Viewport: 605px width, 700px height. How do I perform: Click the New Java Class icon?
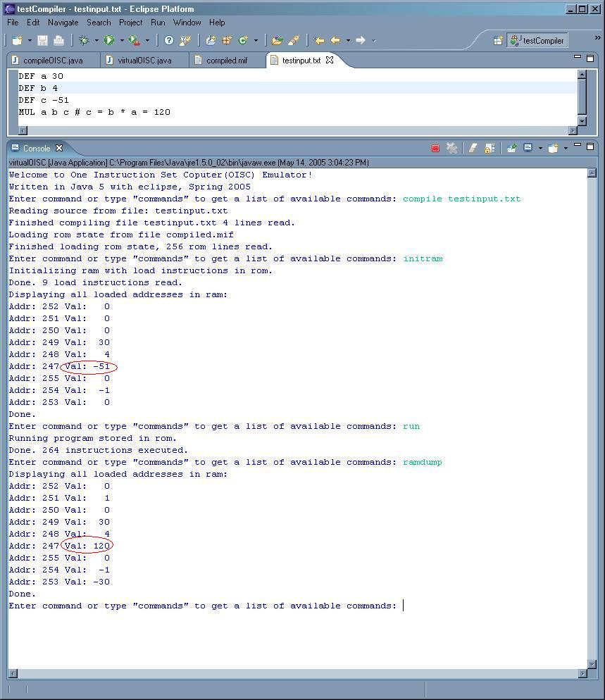click(x=243, y=41)
